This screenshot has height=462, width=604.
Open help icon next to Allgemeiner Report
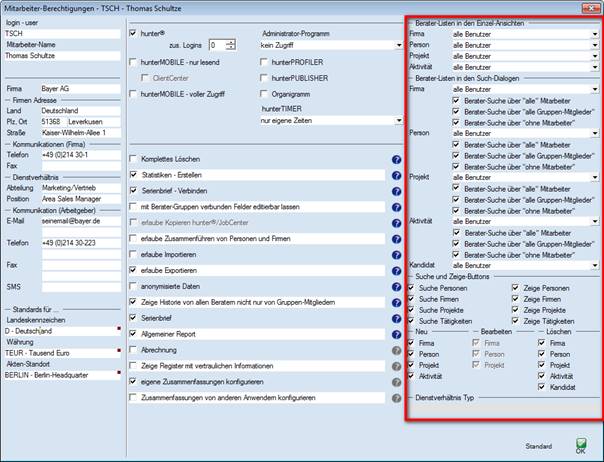tap(396, 334)
